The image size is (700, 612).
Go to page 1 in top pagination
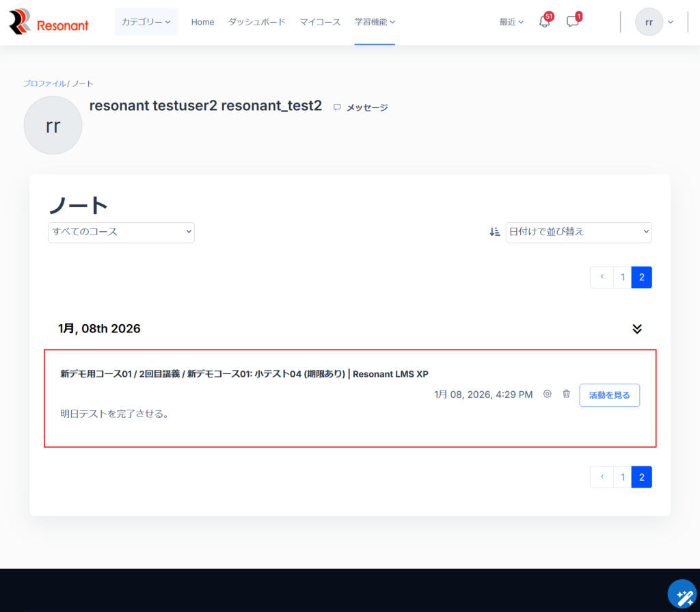[x=622, y=278]
